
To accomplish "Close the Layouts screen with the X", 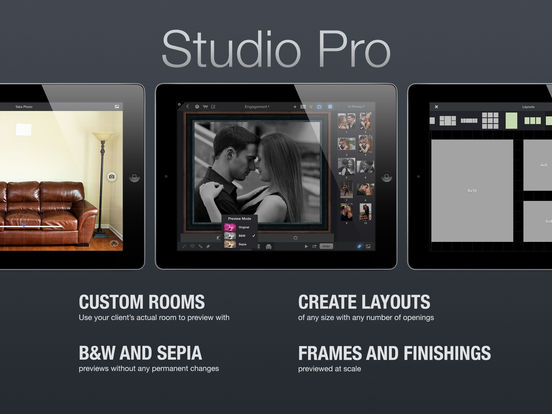I will point(436,107).
